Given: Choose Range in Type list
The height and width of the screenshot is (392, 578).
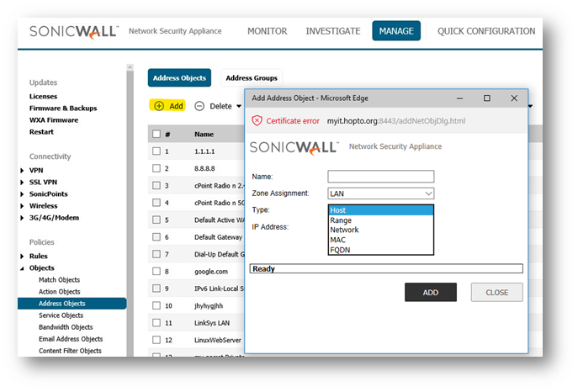Looking at the screenshot, I should point(381,220).
